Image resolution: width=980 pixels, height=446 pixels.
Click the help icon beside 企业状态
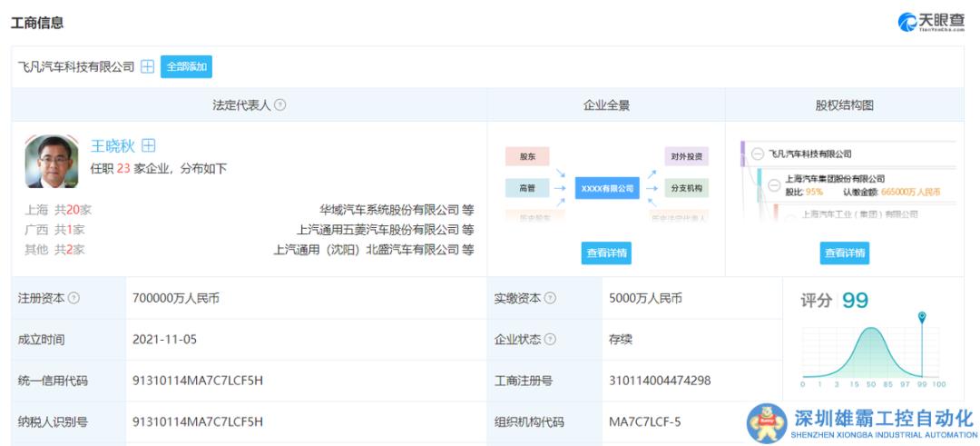(x=550, y=340)
